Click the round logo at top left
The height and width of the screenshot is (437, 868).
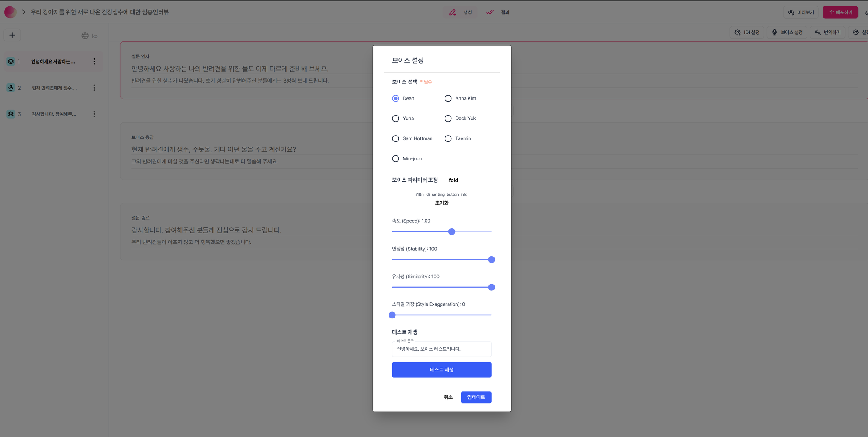10,12
